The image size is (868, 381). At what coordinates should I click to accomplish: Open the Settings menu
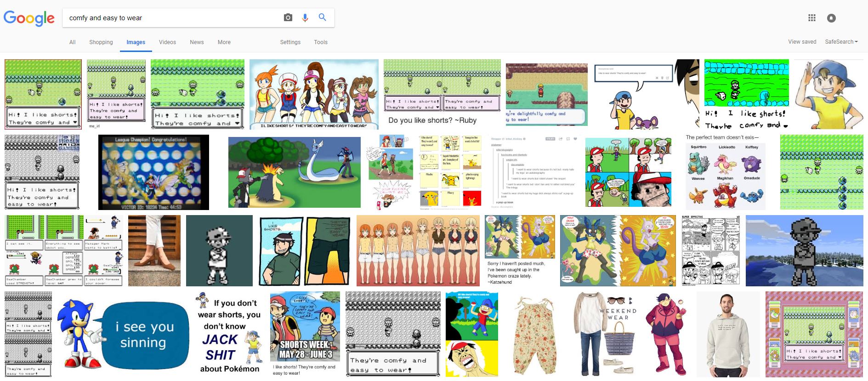290,42
